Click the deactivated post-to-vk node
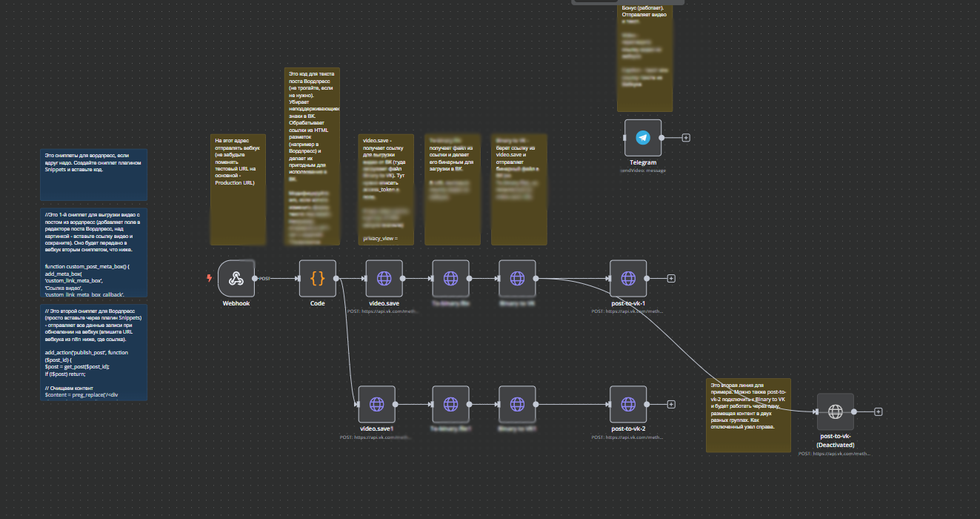This screenshot has width=980, height=519. [835, 411]
